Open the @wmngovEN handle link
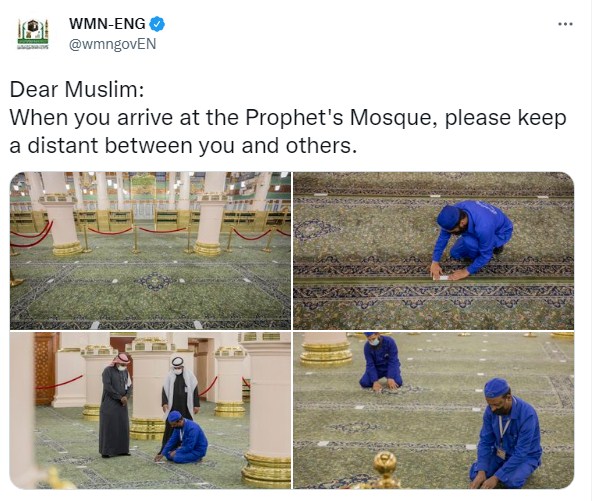The width and height of the screenshot is (594, 501). coord(113,44)
